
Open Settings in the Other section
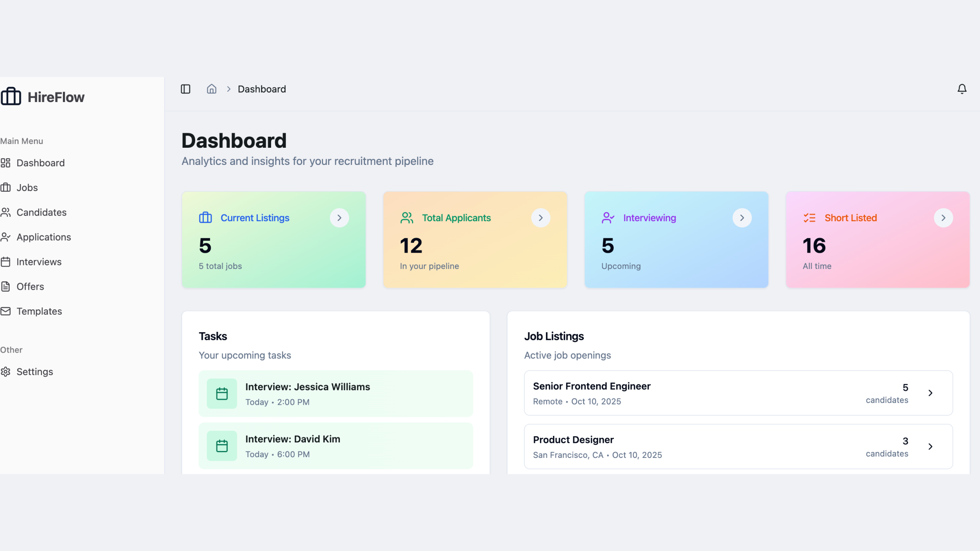(x=35, y=372)
